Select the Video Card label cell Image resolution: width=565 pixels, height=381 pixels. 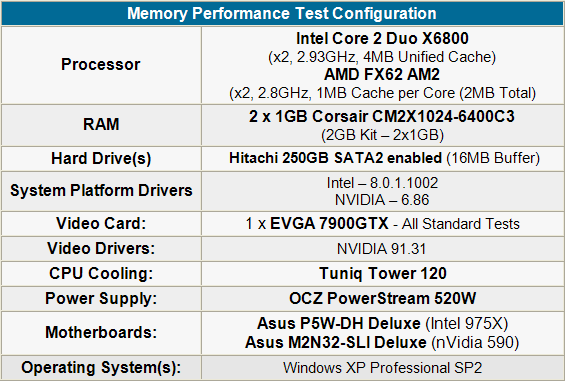(101, 223)
